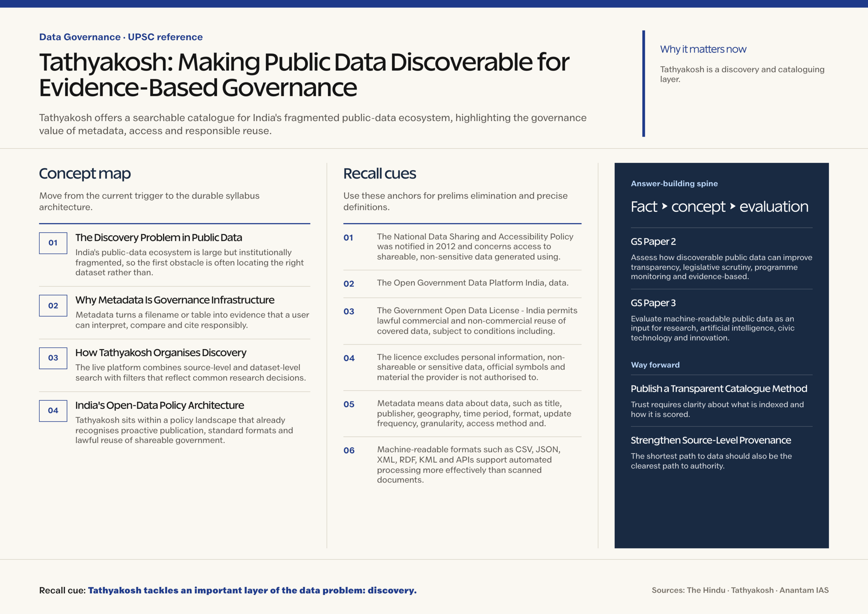This screenshot has height=614, width=868.
Task: Click the blue bottom recall cue sentence
Action: coord(252,590)
